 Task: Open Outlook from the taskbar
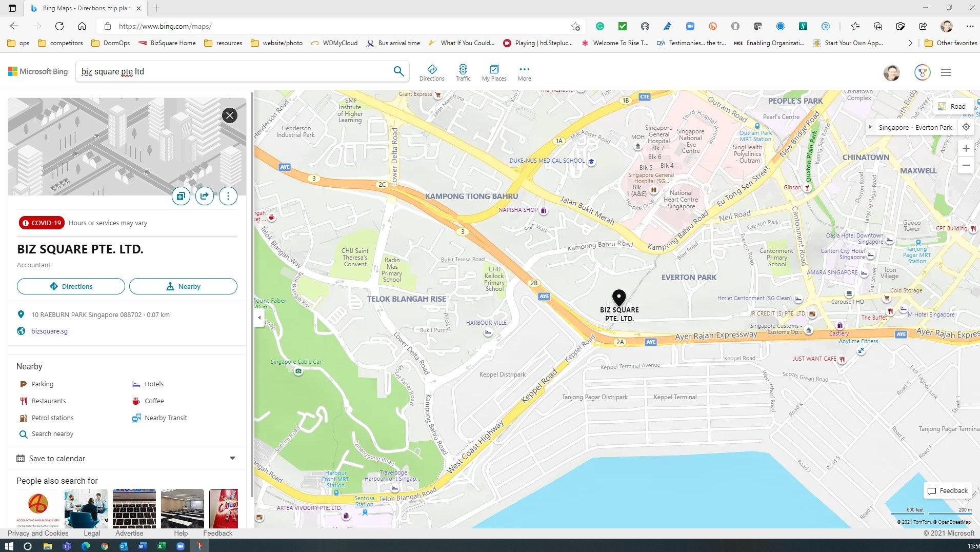(124, 546)
